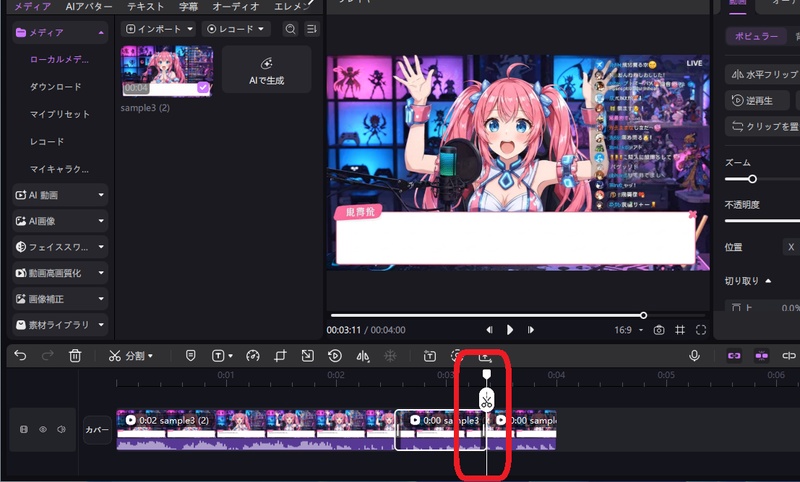Image resolution: width=800 pixels, height=482 pixels.
Task: Switch to the オーディオ tab
Action: [x=236, y=7]
